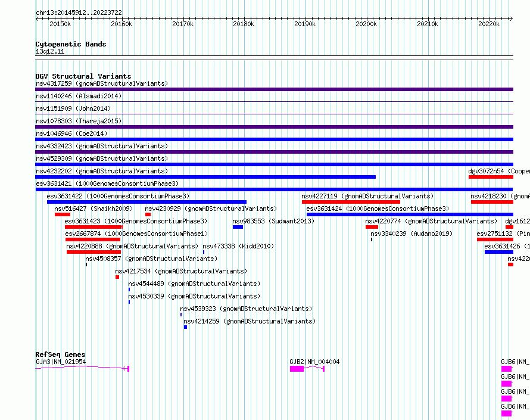Open the nsv4227119 gnomAD variant label
This screenshot has width=530, height=420.
click(x=367, y=196)
